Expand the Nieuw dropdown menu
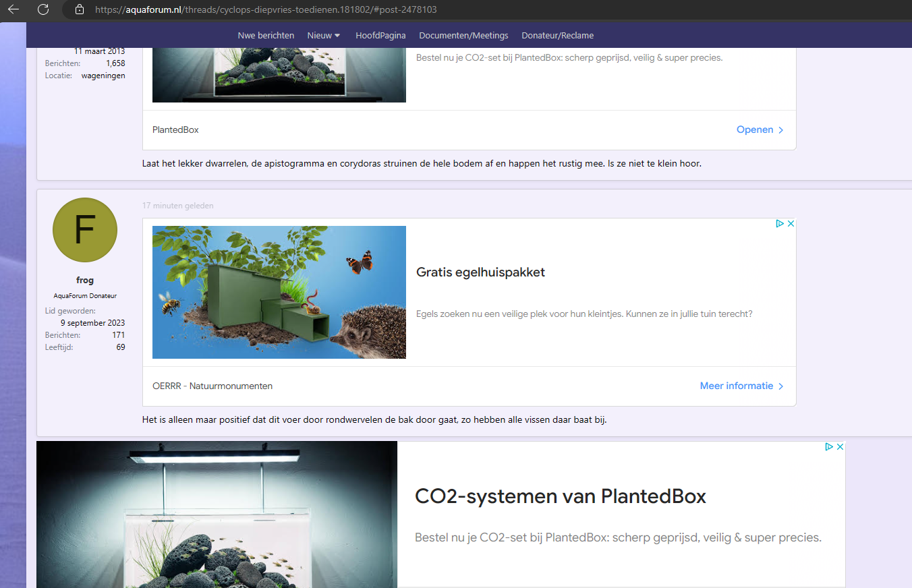This screenshot has width=912, height=588. 324,35
